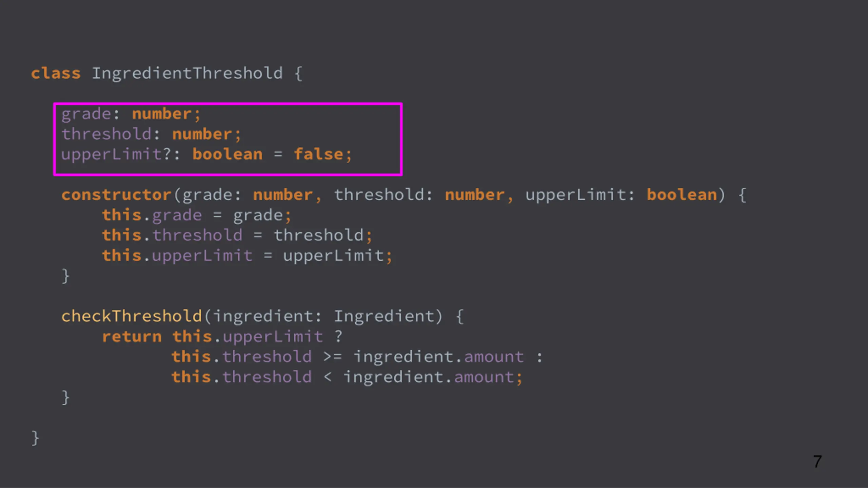Click the final closing brace of the class
868x488 pixels.
[35, 438]
